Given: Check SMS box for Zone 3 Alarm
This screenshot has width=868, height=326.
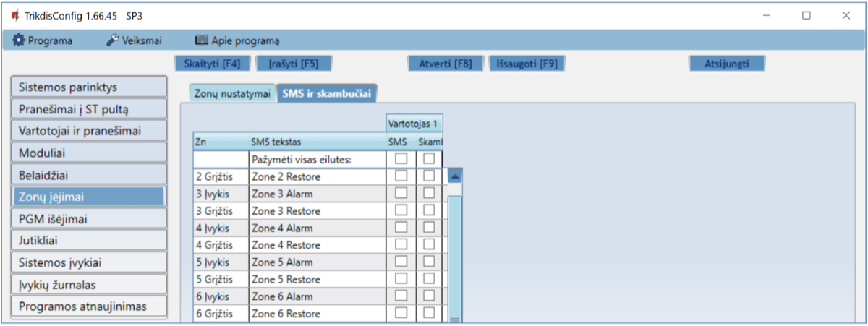Looking at the screenshot, I should pyautogui.click(x=401, y=193).
